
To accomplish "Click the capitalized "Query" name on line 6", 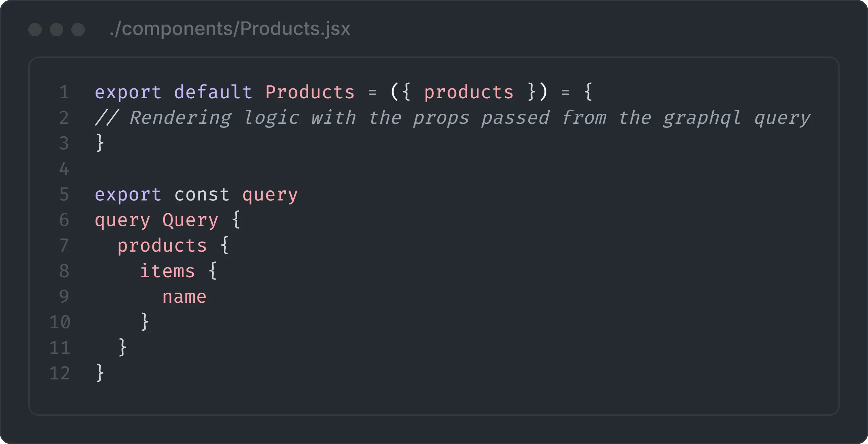I will pyautogui.click(x=190, y=220).
